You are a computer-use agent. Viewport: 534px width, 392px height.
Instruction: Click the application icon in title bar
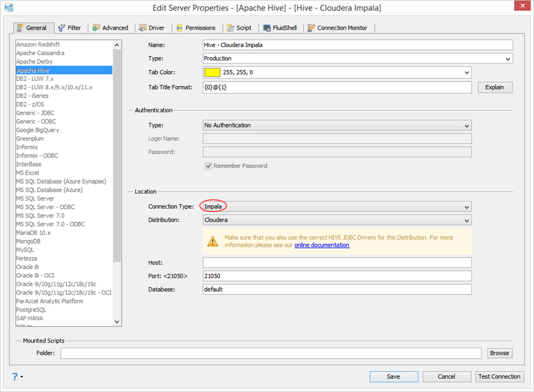coord(9,7)
